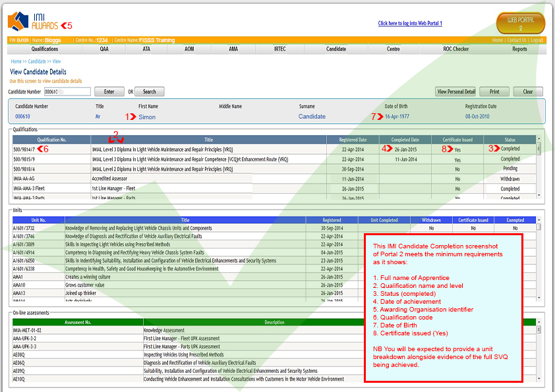555x392 pixels.
Task: Open the ATA menu
Action: [146, 49]
